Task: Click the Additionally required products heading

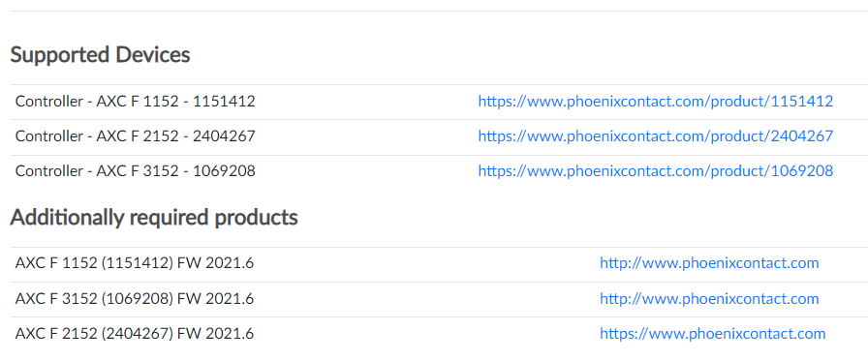Action: click(x=154, y=217)
